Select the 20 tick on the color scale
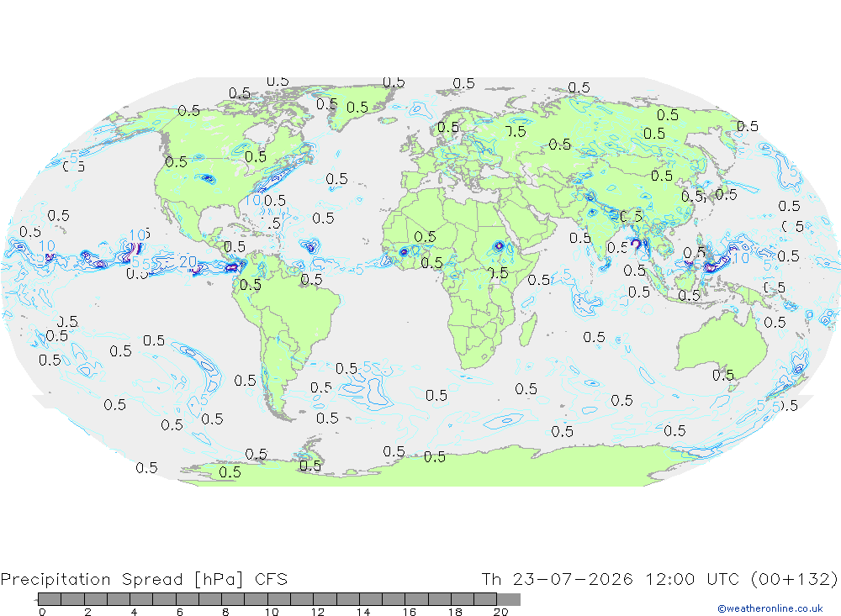This screenshot has width=841, height=616. 501,613
